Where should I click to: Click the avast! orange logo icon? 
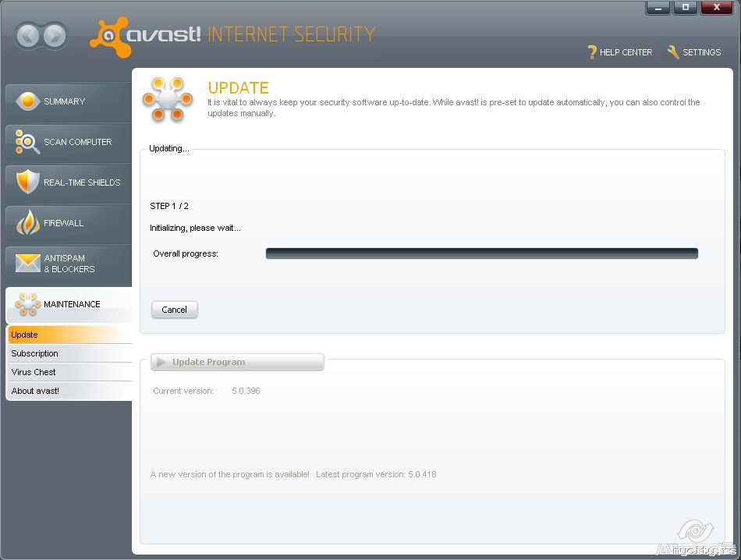click(x=110, y=37)
